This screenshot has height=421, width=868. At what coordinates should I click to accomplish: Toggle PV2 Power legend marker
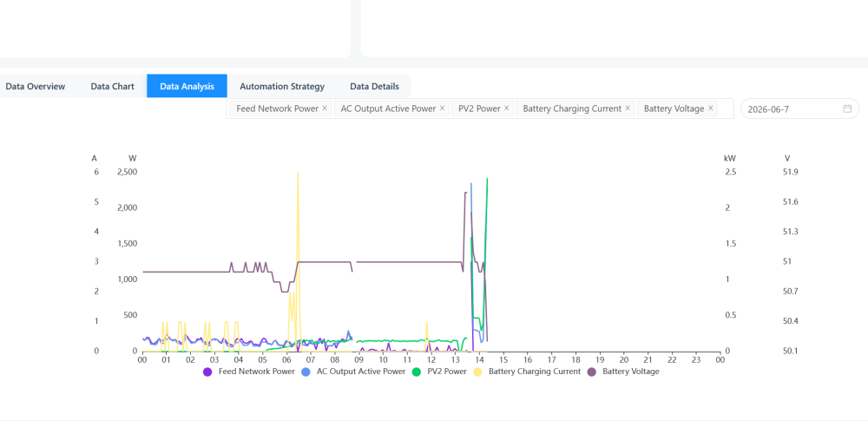(x=418, y=372)
